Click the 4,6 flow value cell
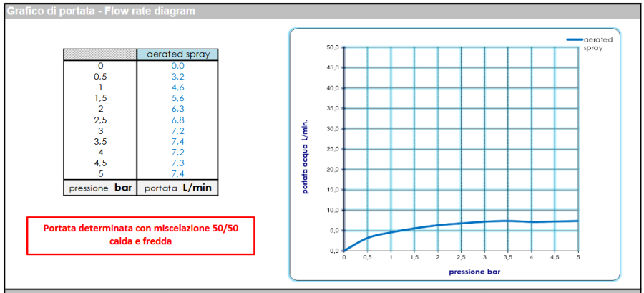 [177, 87]
